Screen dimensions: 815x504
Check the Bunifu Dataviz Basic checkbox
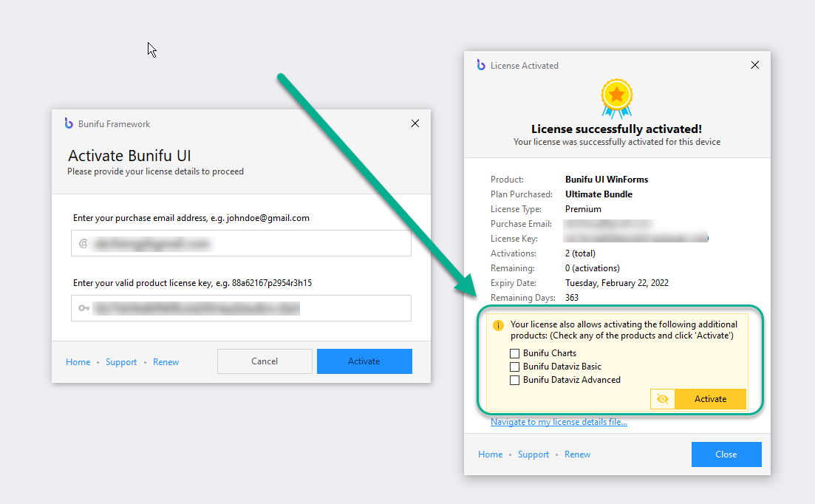click(x=514, y=367)
